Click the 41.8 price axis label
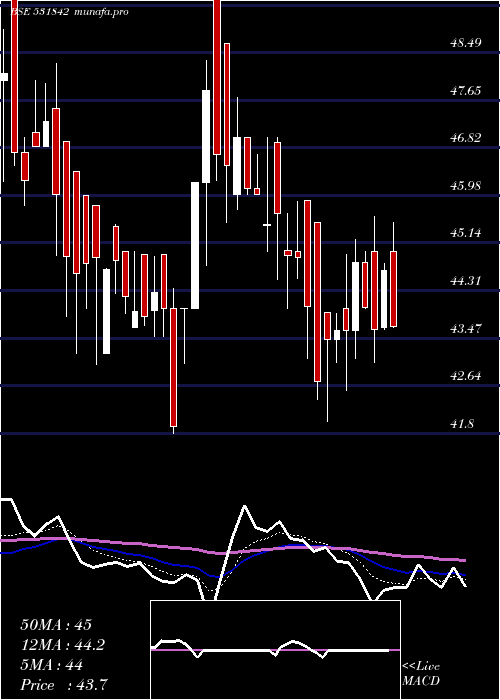The image size is (500, 700). pos(462,424)
